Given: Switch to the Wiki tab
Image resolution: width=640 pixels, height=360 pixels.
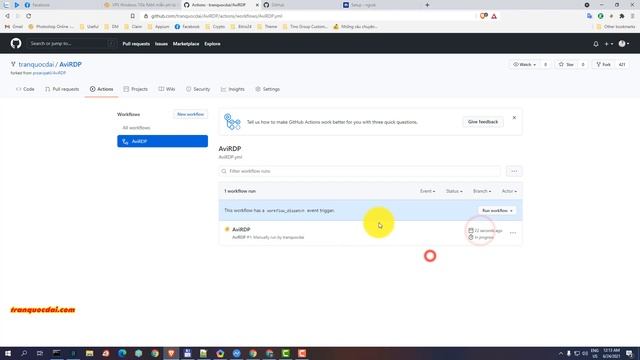Looking at the screenshot, I should coord(167,89).
